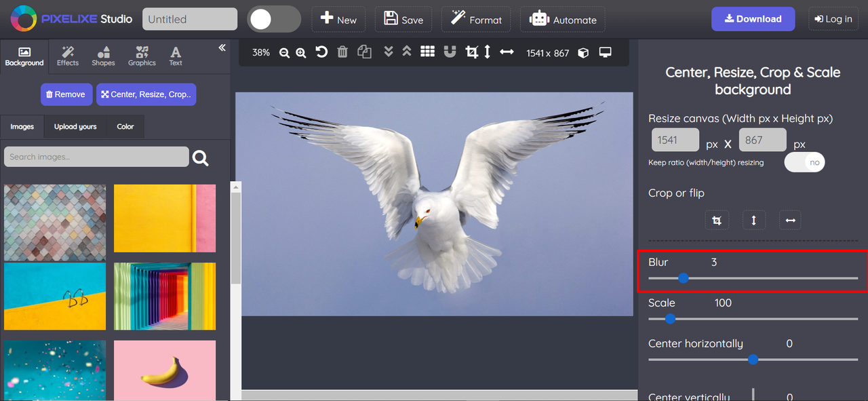Image resolution: width=868 pixels, height=401 pixels.
Task: Click the desktop monitor preview icon
Action: [x=606, y=52]
